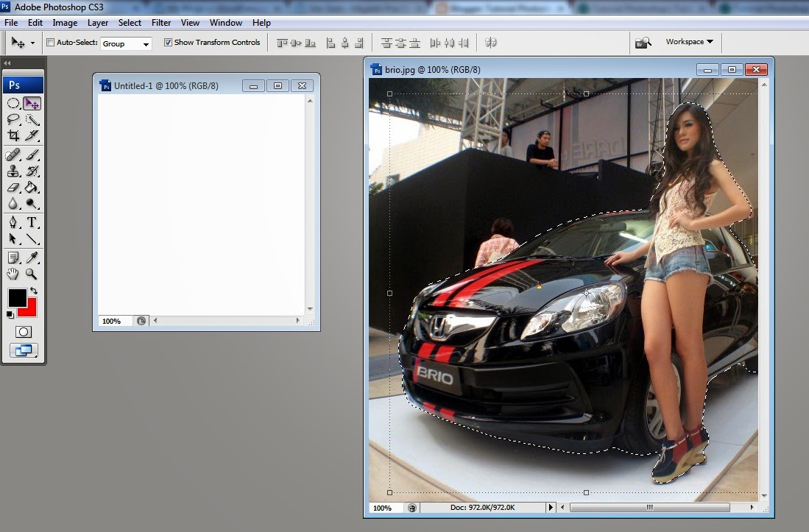Click the brio.jpg zoom percentage field
Image resolution: width=809 pixels, height=532 pixels.
[387, 508]
